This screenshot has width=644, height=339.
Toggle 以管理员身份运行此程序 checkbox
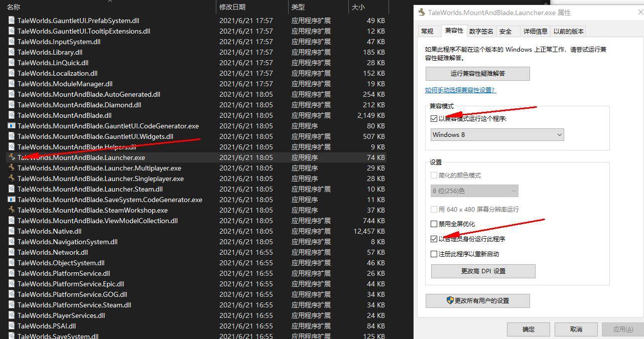pos(434,239)
